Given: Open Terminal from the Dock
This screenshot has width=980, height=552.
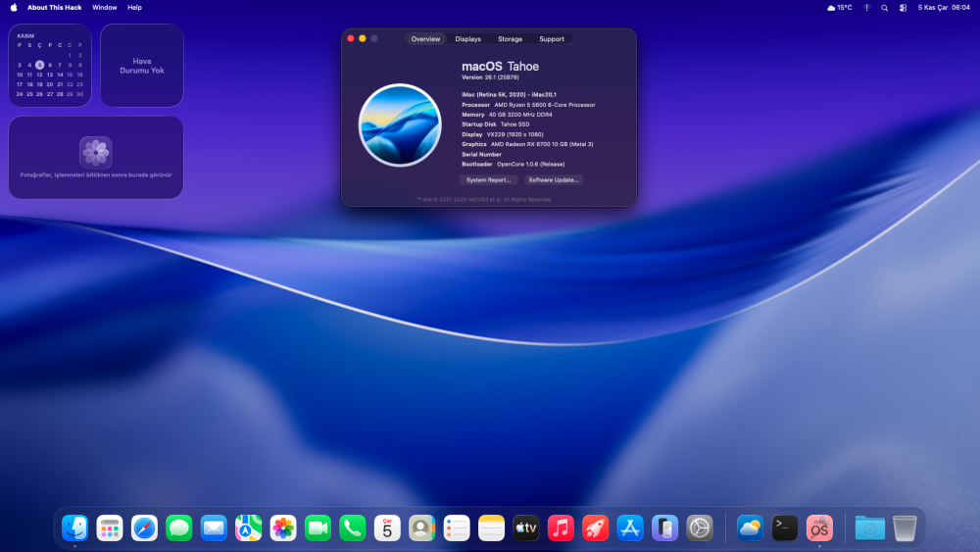Looking at the screenshot, I should (785, 528).
